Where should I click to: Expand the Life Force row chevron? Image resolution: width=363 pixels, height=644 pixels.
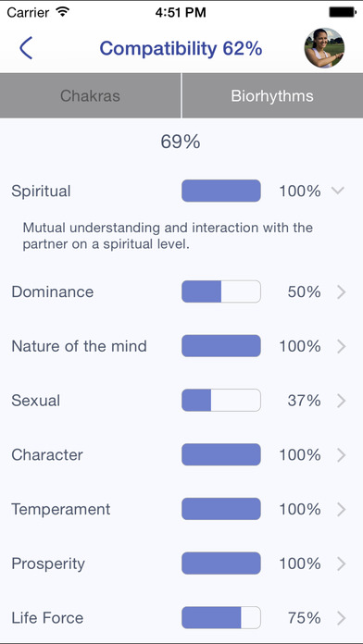tap(341, 618)
